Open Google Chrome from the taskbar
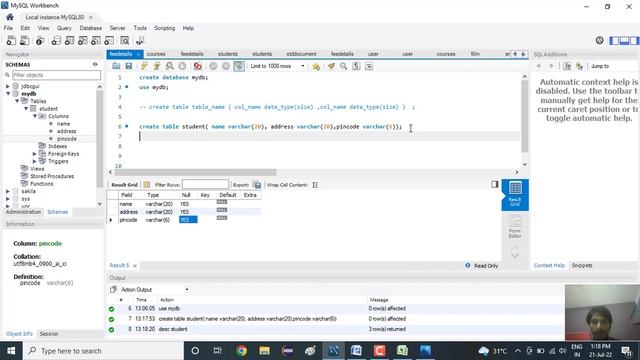 click(241, 351)
